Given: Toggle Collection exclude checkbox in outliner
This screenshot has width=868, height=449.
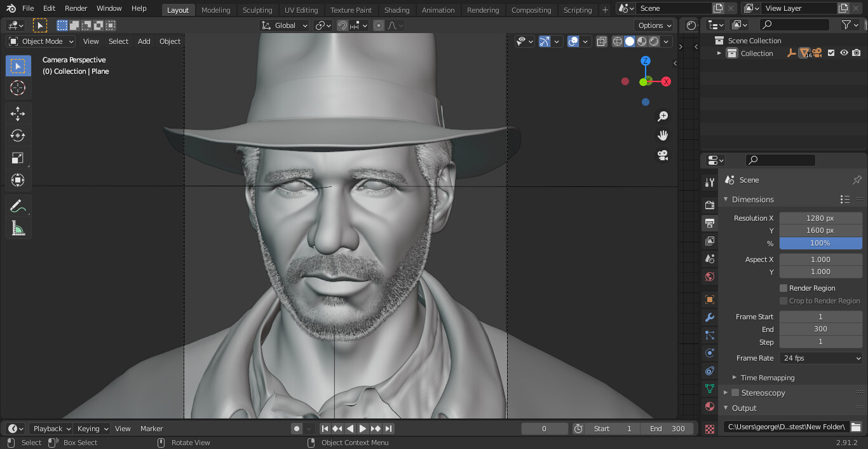Looking at the screenshot, I should pos(831,53).
